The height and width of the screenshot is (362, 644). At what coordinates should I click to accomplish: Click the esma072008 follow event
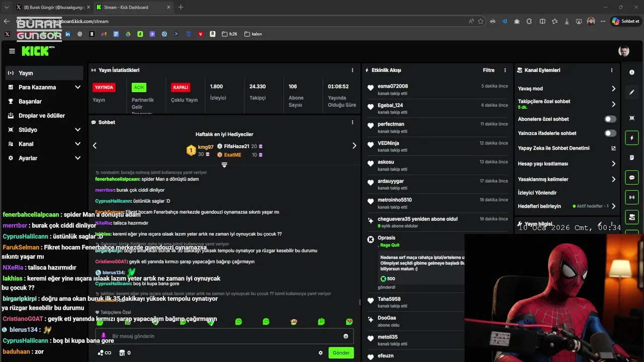(x=437, y=89)
